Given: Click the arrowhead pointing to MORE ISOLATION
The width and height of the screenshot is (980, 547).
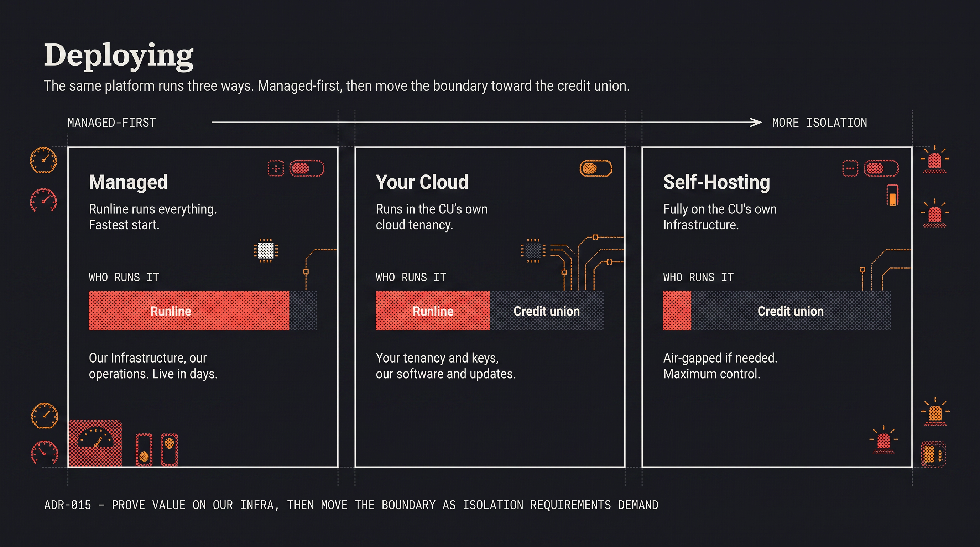Looking at the screenshot, I should pos(756,123).
